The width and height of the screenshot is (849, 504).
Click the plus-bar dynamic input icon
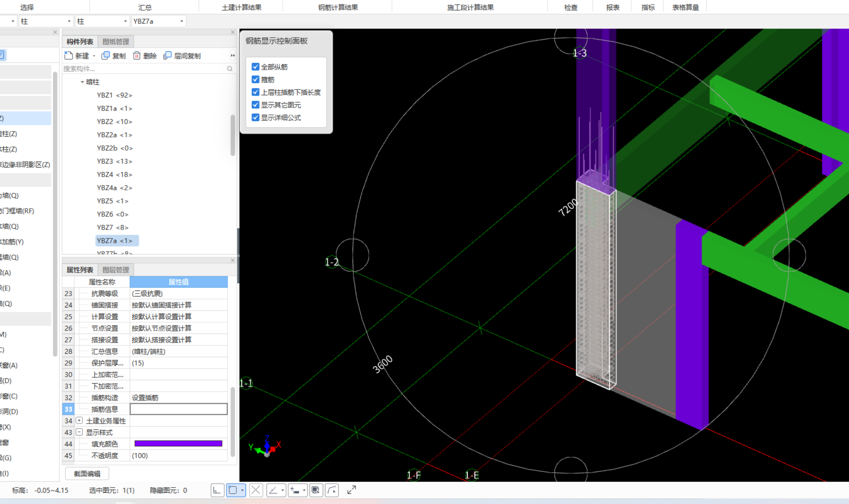[x=295, y=490]
